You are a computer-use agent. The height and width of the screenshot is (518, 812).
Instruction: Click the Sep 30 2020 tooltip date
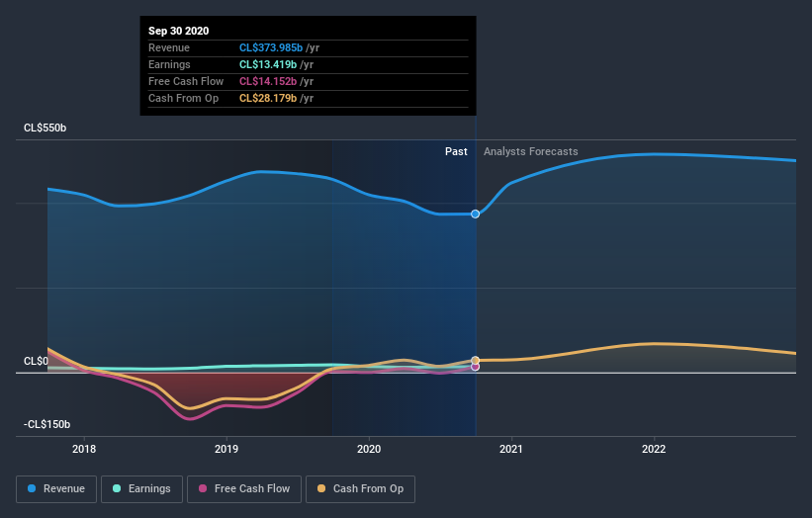point(179,31)
